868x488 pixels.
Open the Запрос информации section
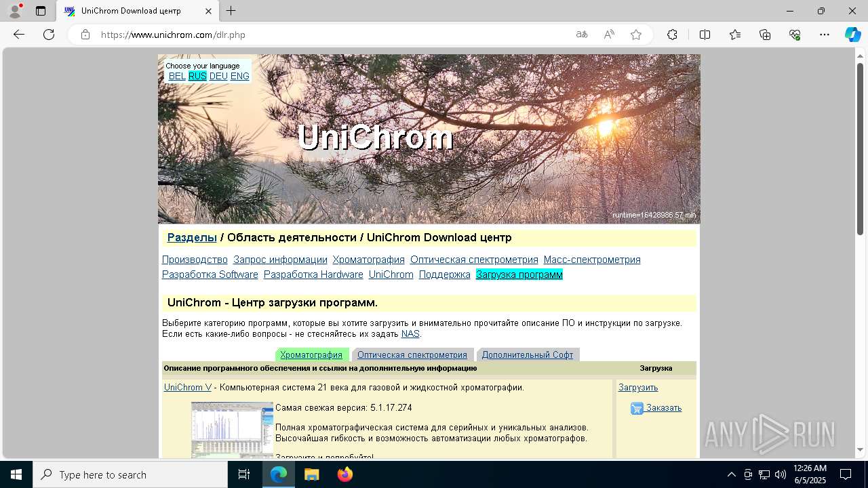(x=280, y=260)
